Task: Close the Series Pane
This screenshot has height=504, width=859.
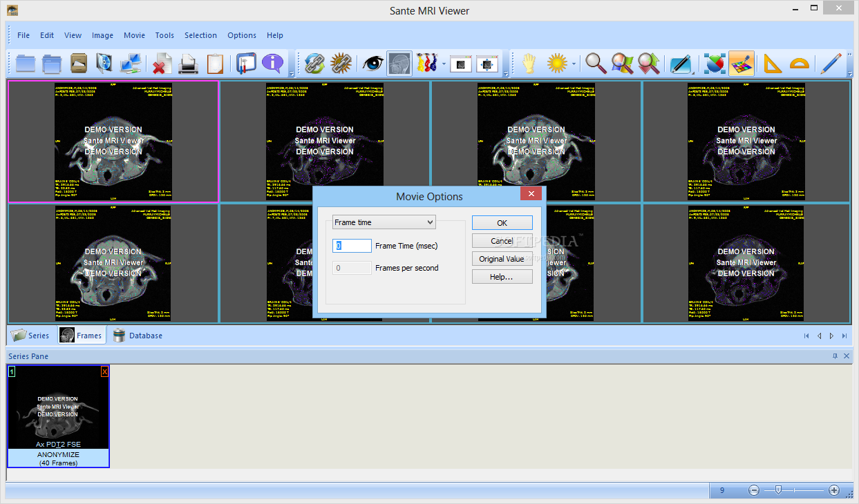Action: click(x=847, y=356)
